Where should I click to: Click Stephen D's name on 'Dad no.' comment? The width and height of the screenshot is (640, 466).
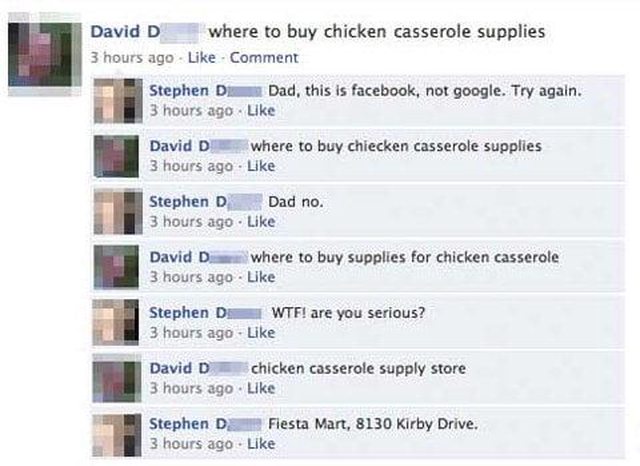click(206, 202)
